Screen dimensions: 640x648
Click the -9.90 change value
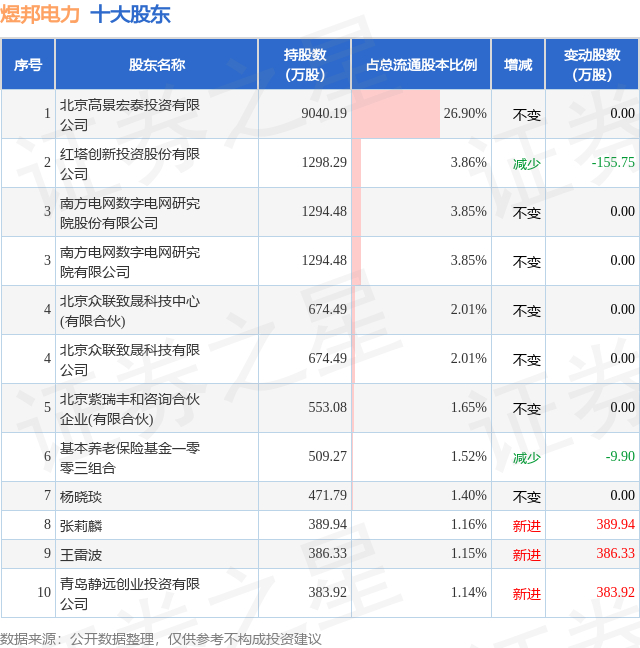pos(620,456)
